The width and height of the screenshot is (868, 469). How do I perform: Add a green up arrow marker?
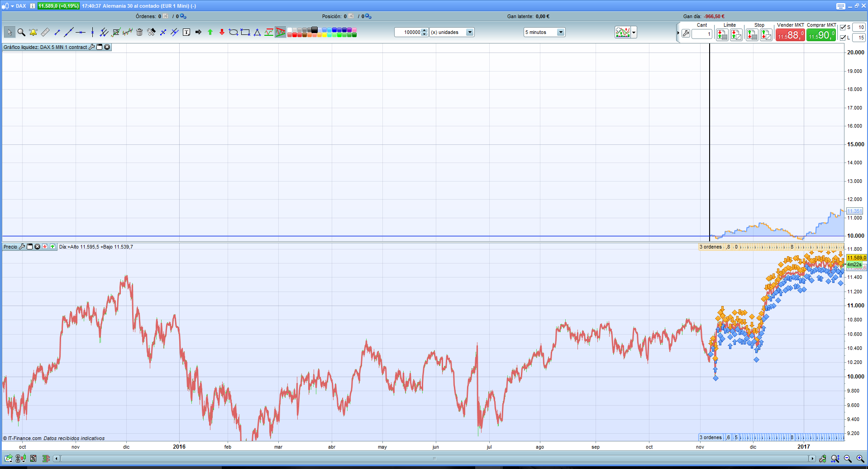click(210, 32)
